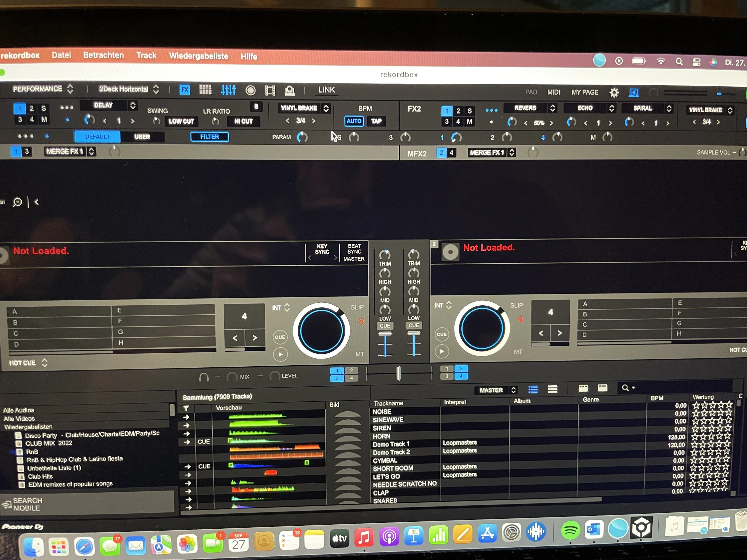Toggle BPM AUTO mode

coord(354,121)
